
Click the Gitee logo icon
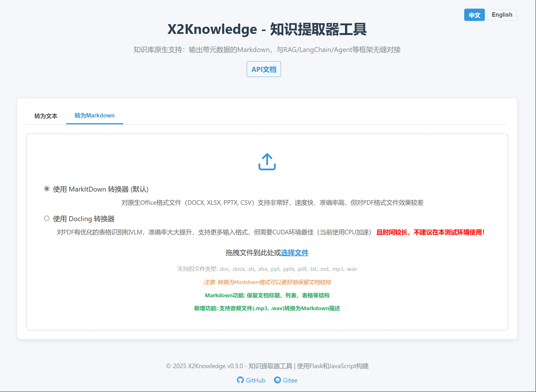[x=277, y=380]
